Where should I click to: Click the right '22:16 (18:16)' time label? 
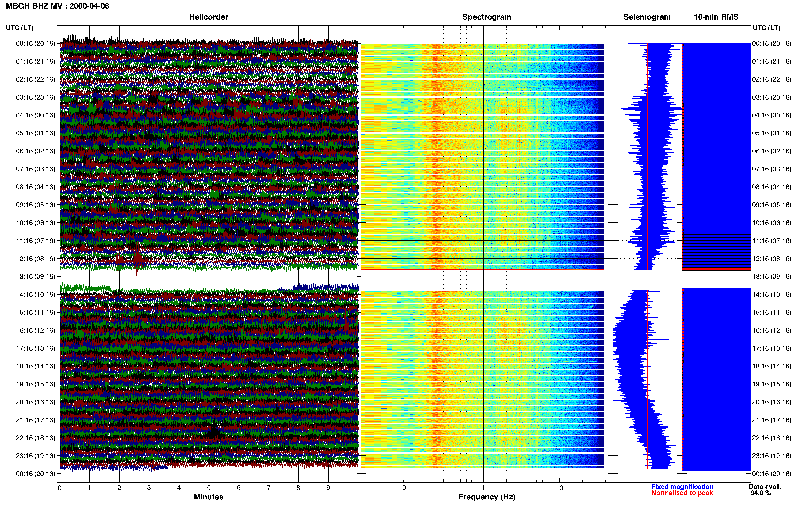point(772,438)
